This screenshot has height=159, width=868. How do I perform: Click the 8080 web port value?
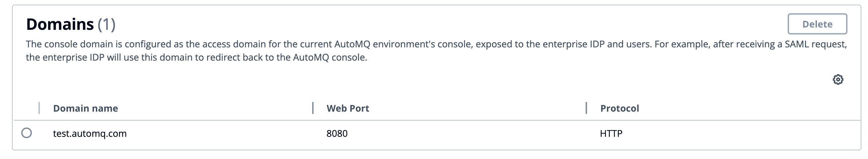(337, 133)
